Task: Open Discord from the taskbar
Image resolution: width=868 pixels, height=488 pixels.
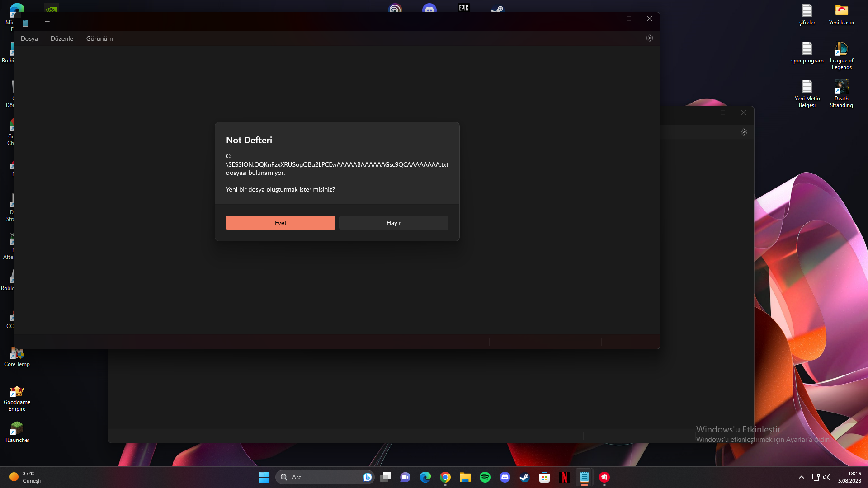Action: click(x=505, y=477)
